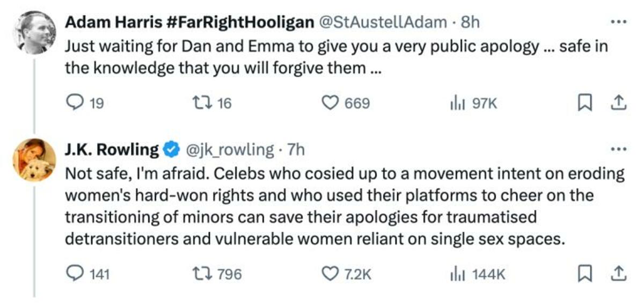Share J.K. Rowling's tweet

tap(619, 274)
